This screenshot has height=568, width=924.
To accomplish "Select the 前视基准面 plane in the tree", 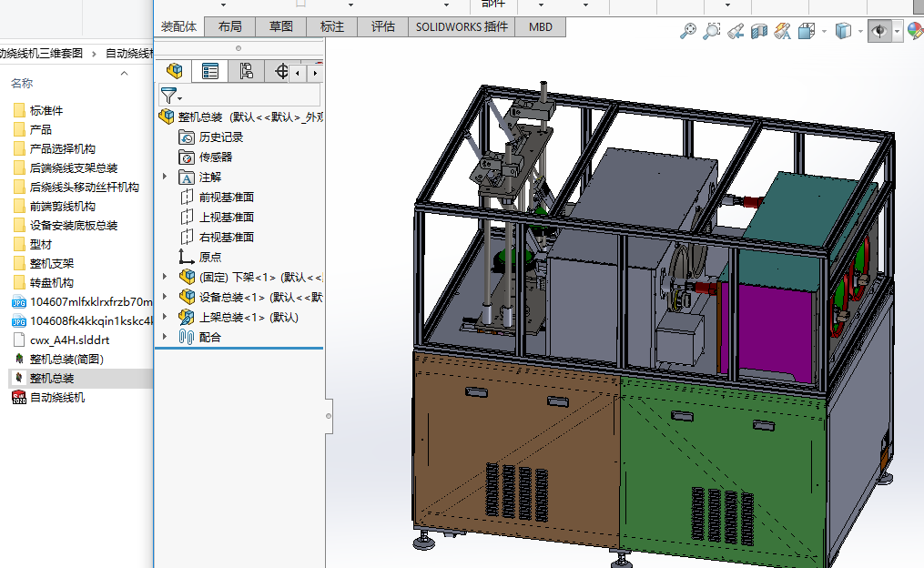I will [226, 197].
